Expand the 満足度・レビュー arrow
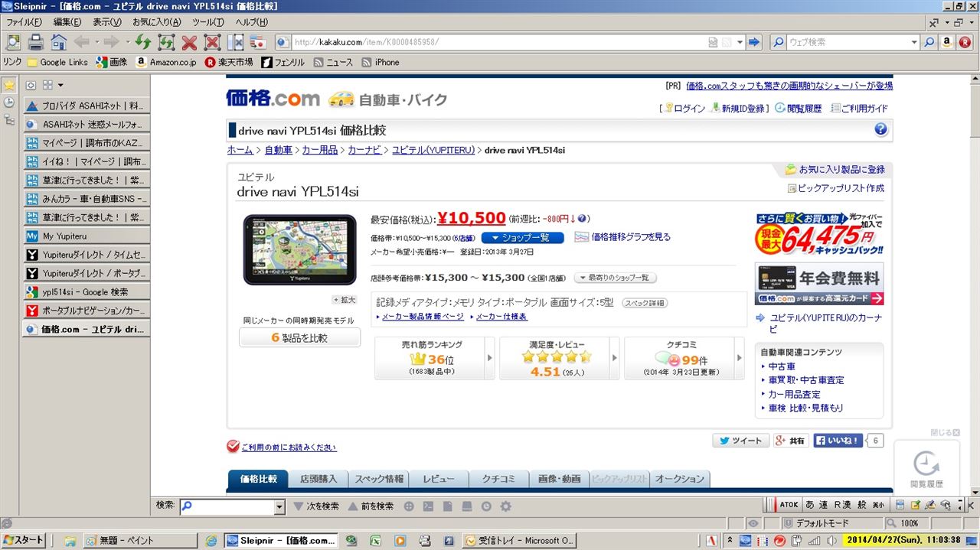Image resolution: width=980 pixels, height=550 pixels. (x=614, y=358)
